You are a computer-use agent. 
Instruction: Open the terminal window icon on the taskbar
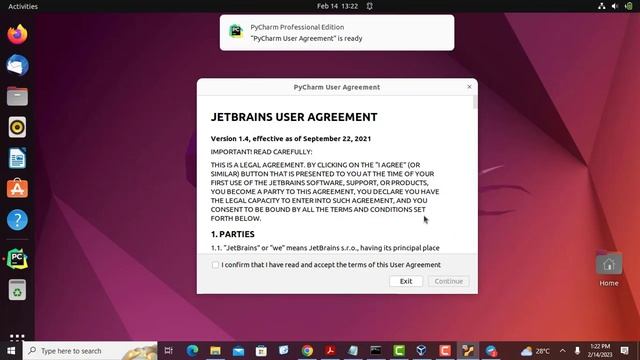[376, 351]
